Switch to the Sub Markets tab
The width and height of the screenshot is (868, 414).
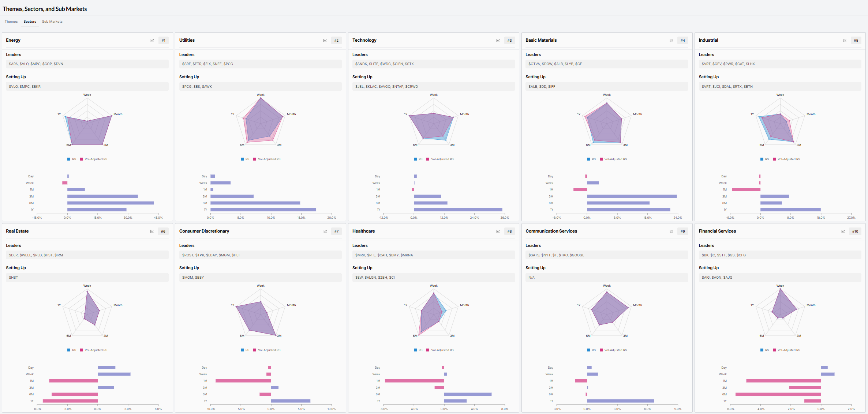coord(52,22)
